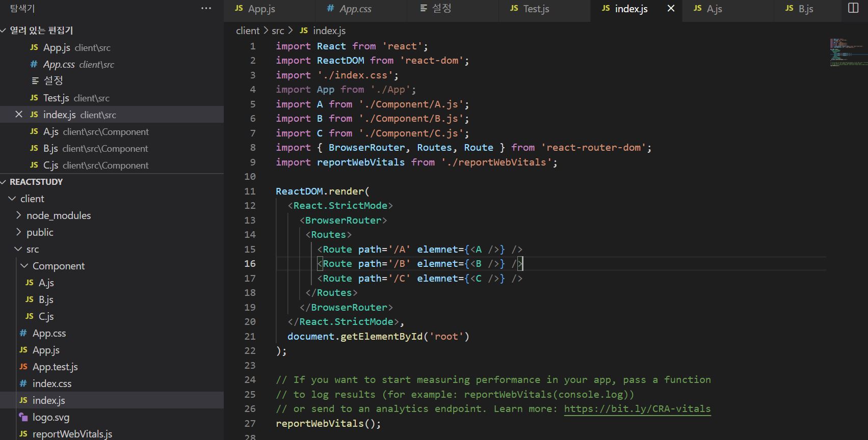Close the index.js editor tab

(x=671, y=9)
